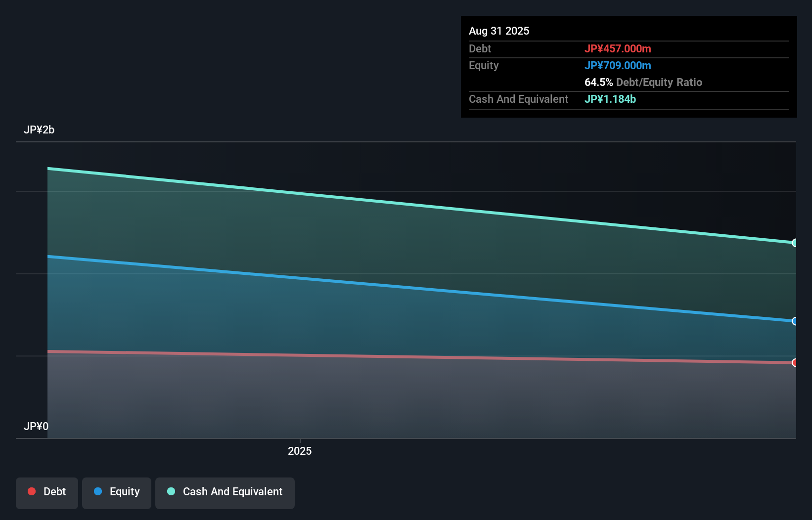
Task: Click the JP¥2b axis label
Action: pyautogui.click(x=40, y=130)
